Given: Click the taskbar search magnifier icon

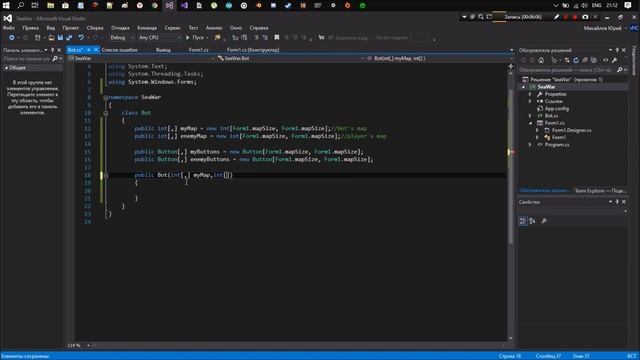Looking at the screenshot, I should (20, 5).
